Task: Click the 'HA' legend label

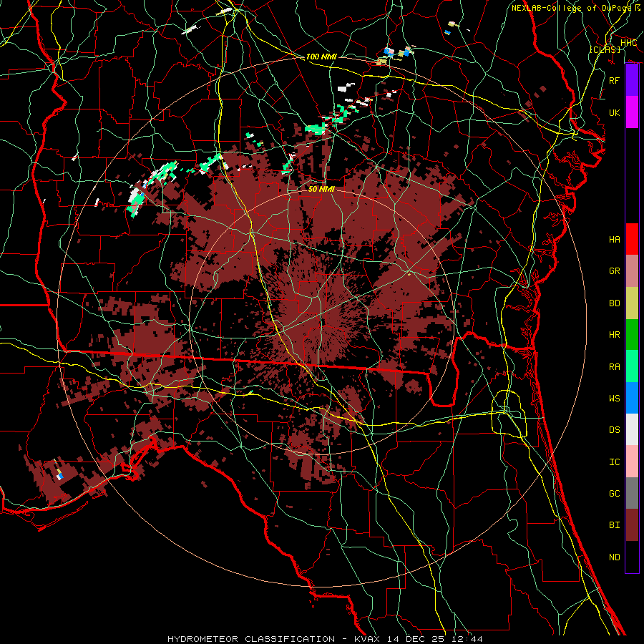Action: coord(614,240)
